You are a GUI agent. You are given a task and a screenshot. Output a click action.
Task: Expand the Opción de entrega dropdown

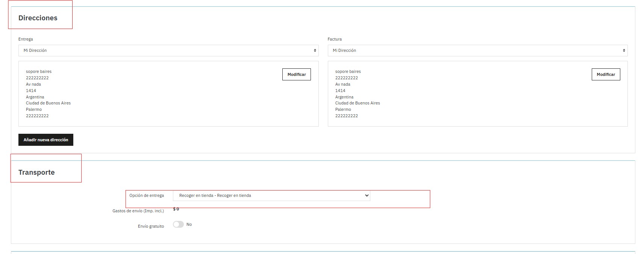click(271, 195)
